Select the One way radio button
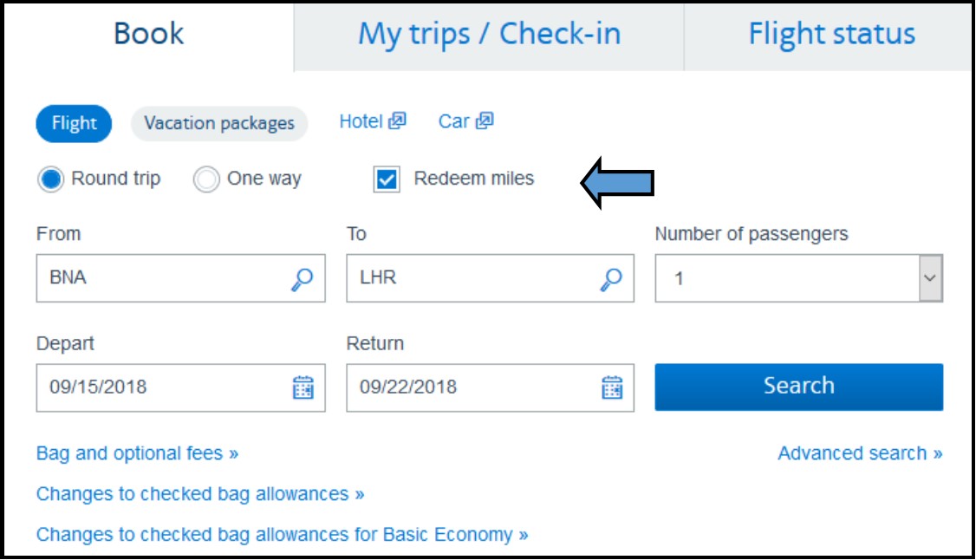This screenshot has height=560, width=976. pos(206,179)
